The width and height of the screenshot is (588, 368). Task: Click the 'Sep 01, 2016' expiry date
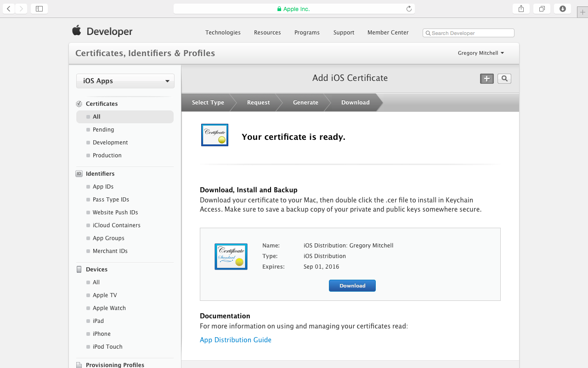coord(322,267)
